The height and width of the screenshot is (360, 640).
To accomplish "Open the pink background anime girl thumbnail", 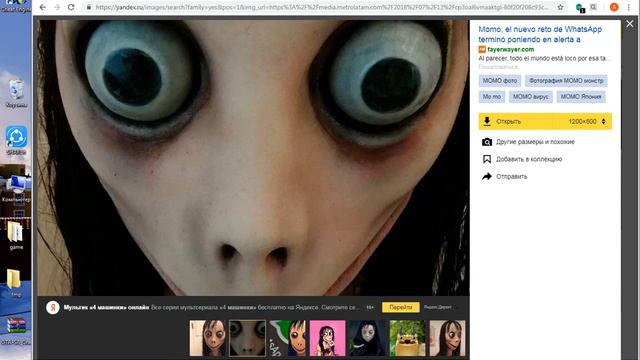I will coord(327,338).
